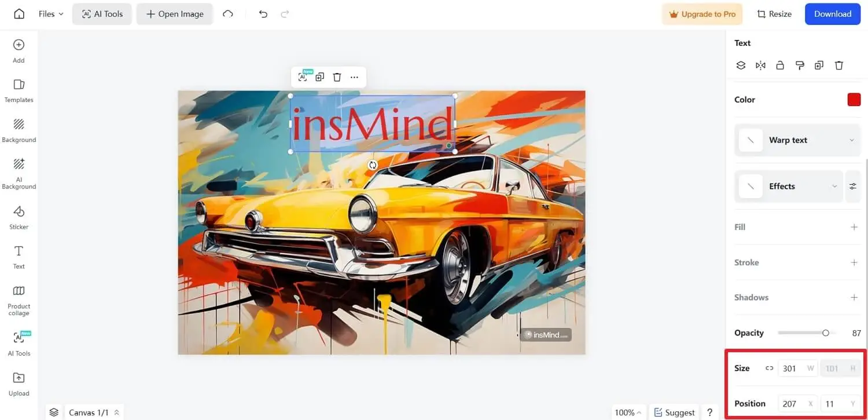Toggle the size aspect ratio link

769,368
